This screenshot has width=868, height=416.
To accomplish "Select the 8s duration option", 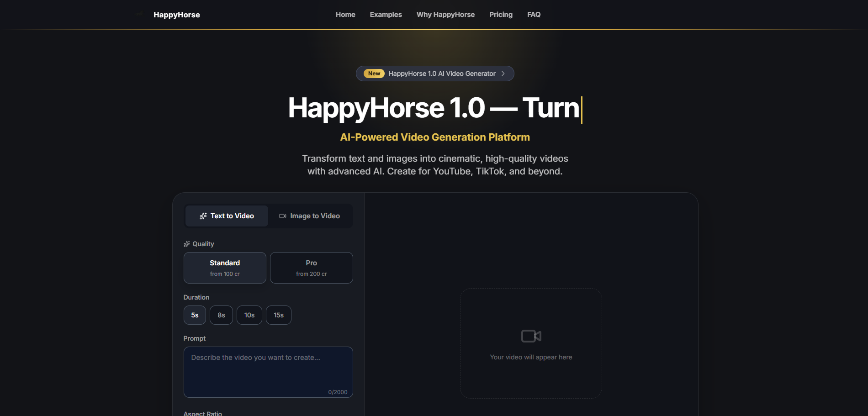I will [x=221, y=315].
